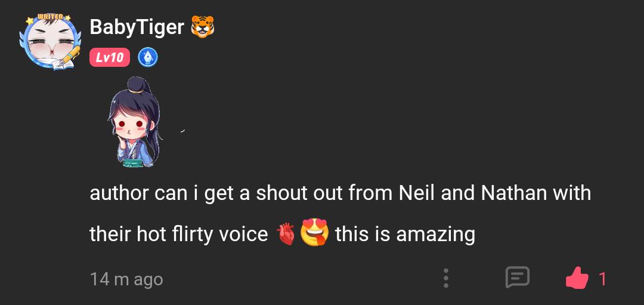Image resolution: width=644 pixels, height=305 pixels.
Task: Click the tiger emoji beside username
Action: point(202,26)
